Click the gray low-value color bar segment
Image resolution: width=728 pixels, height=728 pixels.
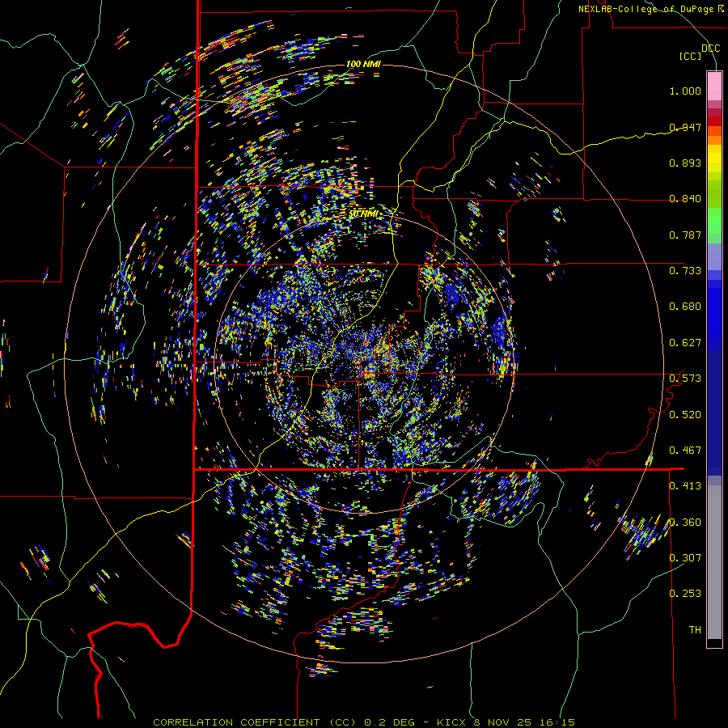point(714,562)
